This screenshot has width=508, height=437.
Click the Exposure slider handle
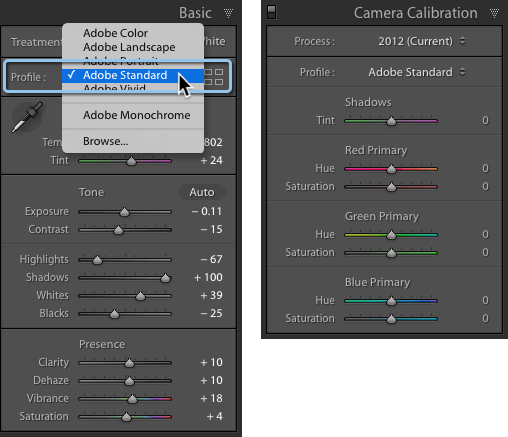coord(124,212)
